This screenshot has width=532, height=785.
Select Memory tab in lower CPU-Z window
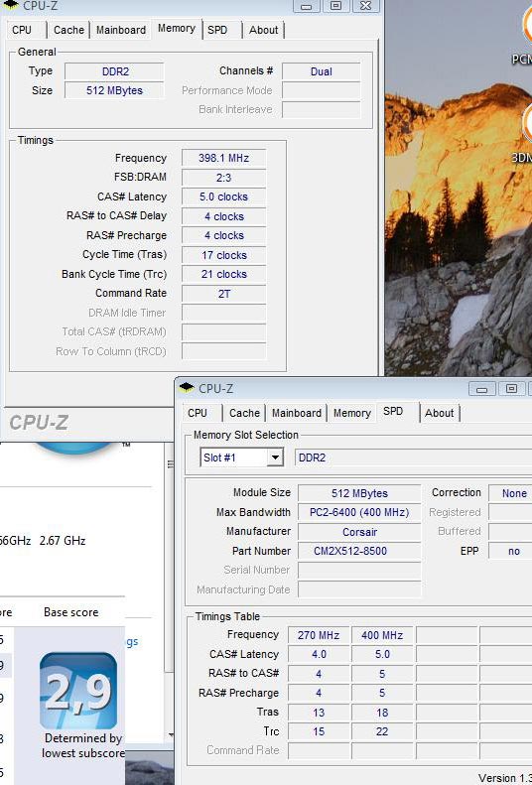351,413
